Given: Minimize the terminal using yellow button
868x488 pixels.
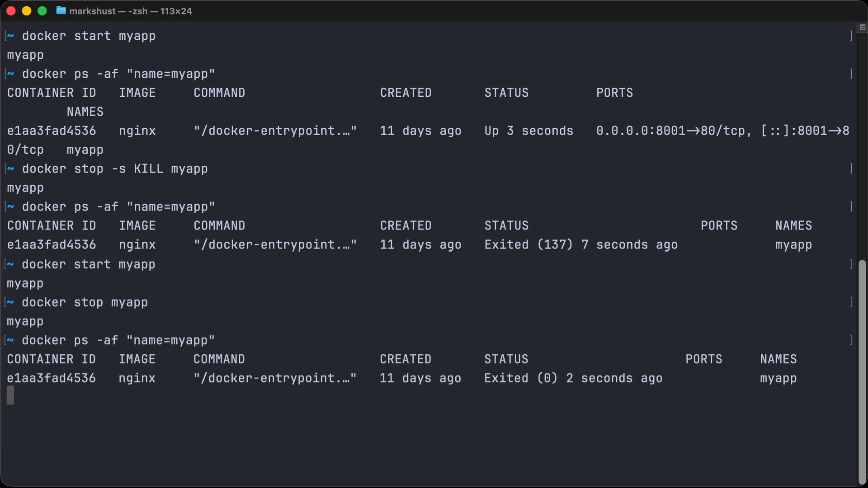Looking at the screenshot, I should click(x=27, y=11).
